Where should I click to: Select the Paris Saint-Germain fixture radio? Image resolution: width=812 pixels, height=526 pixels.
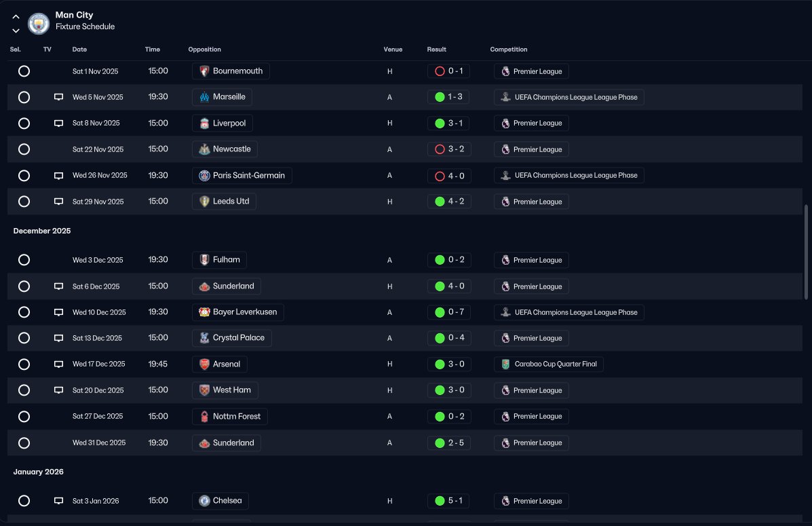pyautogui.click(x=24, y=176)
